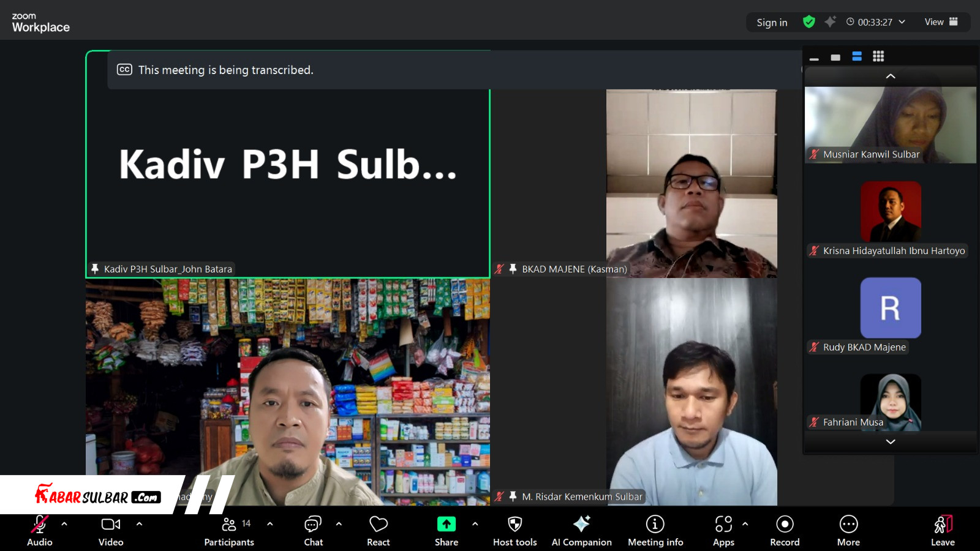980x551 pixels.
Task: Open the View layout menu
Action: tap(941, 22)
